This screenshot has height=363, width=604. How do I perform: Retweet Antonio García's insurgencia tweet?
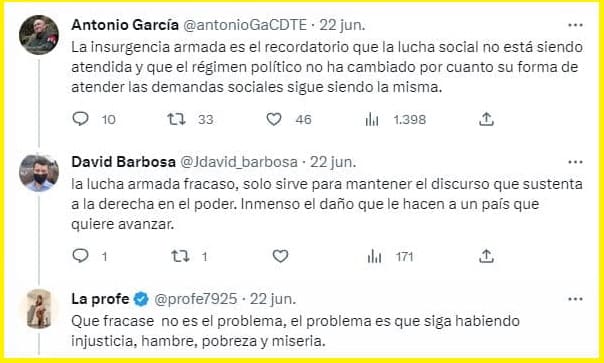[x=176, y=119]
